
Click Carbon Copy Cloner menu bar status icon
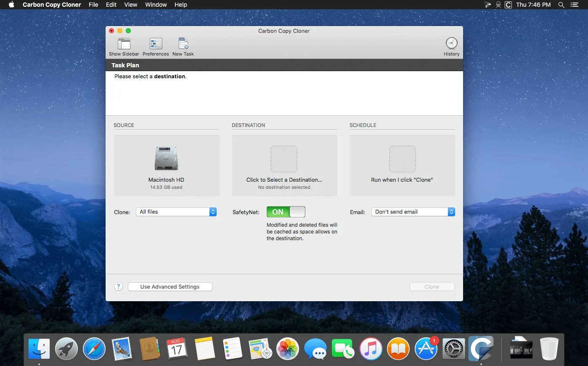click(508, 5)
